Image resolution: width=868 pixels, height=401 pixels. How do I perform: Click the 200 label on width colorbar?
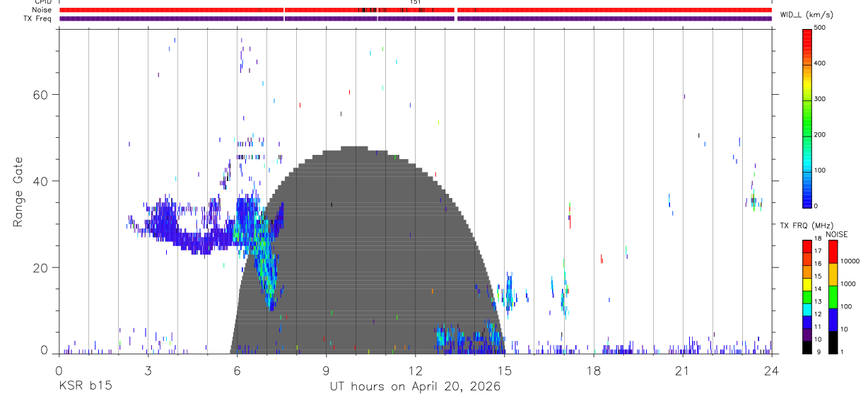coord(820,134)
